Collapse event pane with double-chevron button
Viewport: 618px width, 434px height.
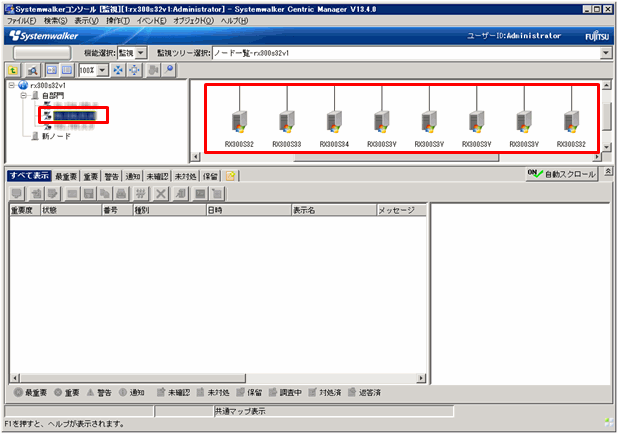[608, 171]
